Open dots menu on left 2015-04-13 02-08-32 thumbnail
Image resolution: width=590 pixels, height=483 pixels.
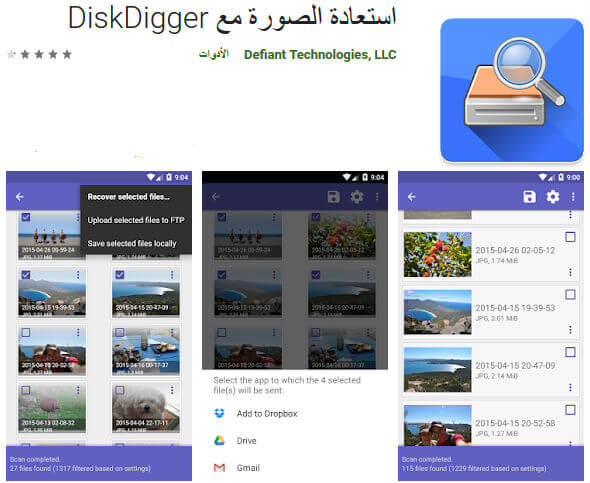click(78, 390)
